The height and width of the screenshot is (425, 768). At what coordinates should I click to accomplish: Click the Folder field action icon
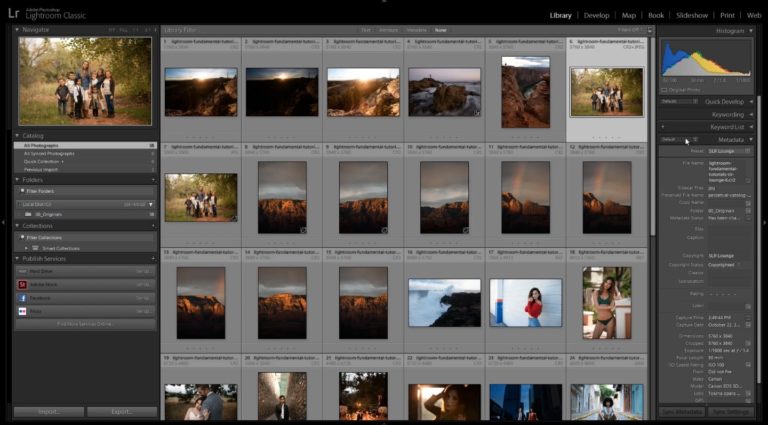[748, 211]
